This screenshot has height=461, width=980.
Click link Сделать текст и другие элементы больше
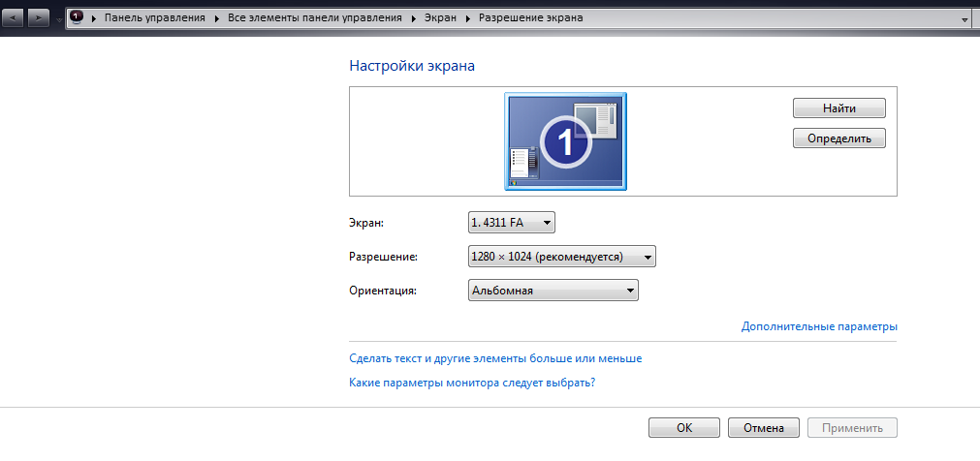pyautogui.click(x=494, y=358)
